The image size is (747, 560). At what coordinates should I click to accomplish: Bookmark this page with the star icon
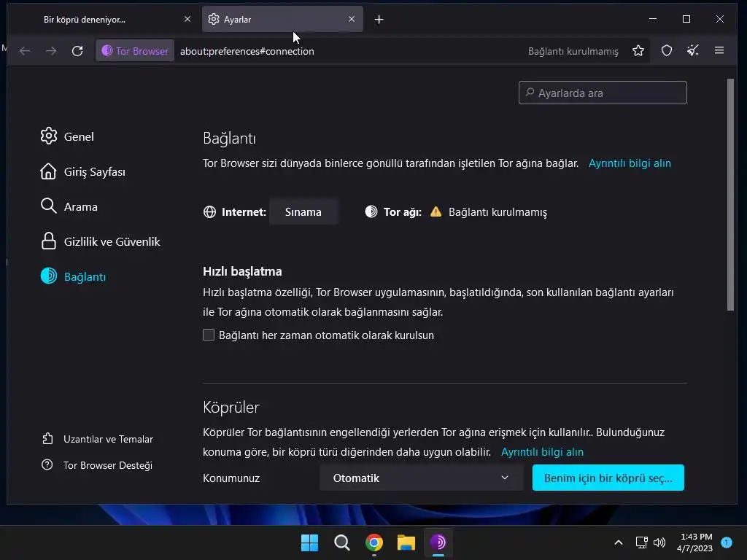click(x=638, y=50)
